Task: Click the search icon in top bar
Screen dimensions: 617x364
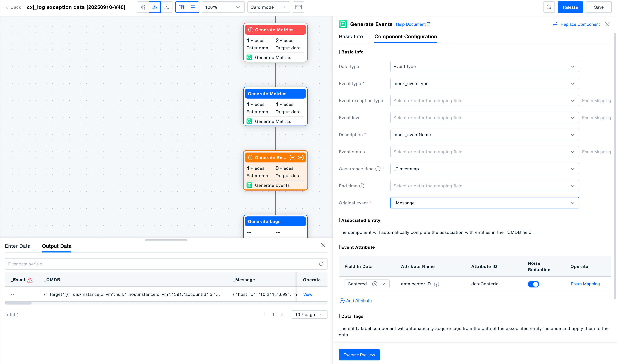Action: (549, 7)
